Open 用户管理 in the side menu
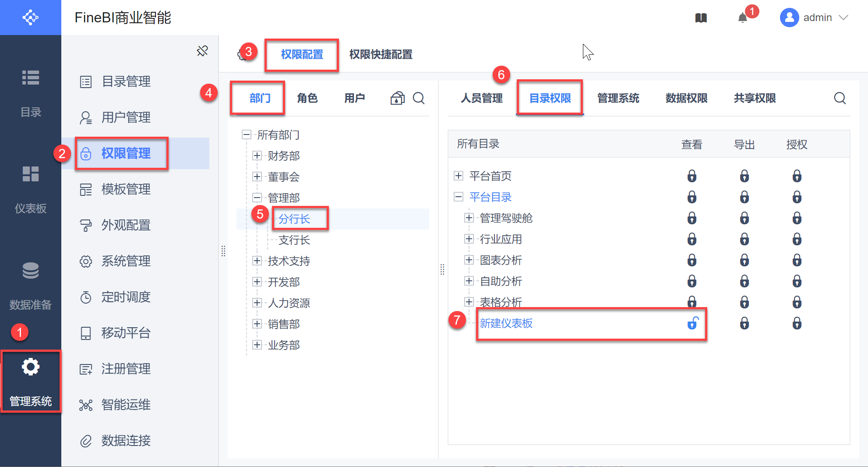868x467 pixels. [x=126, y=117]
